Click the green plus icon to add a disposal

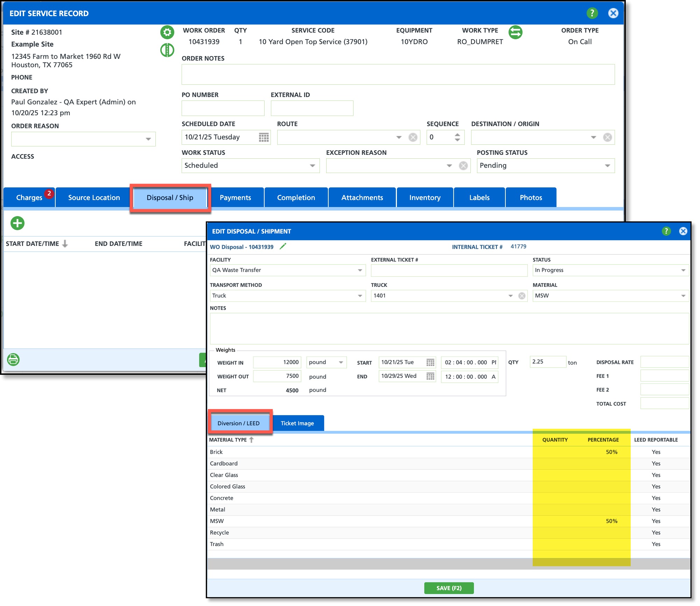(x=17, y=223)
